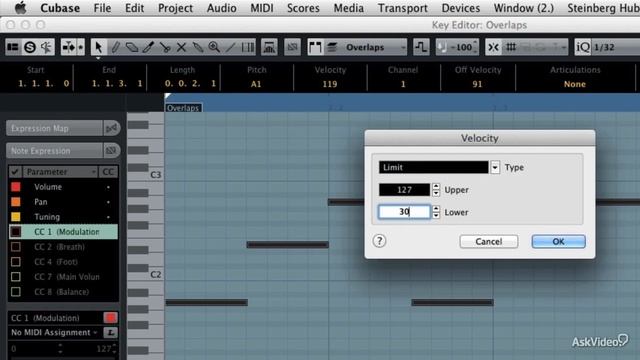The image size is (640, 360).
Task: Open the Transport menu
Action: click(x=403, y=8)
